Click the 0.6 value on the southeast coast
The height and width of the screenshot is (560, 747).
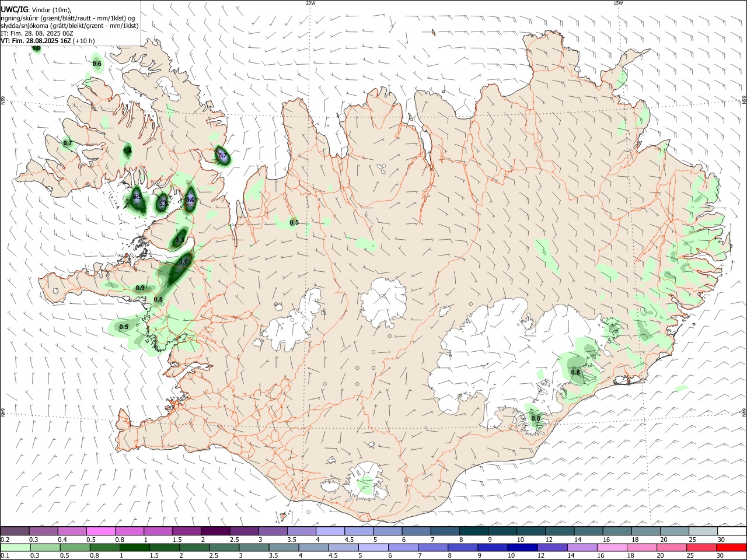[x=536, y=418]
